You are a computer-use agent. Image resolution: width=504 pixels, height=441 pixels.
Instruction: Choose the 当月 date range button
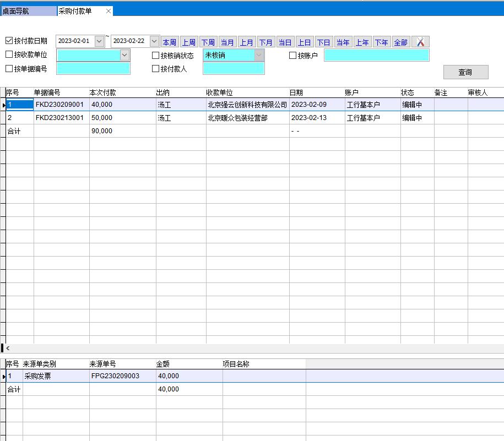click(x=227, y=42)
